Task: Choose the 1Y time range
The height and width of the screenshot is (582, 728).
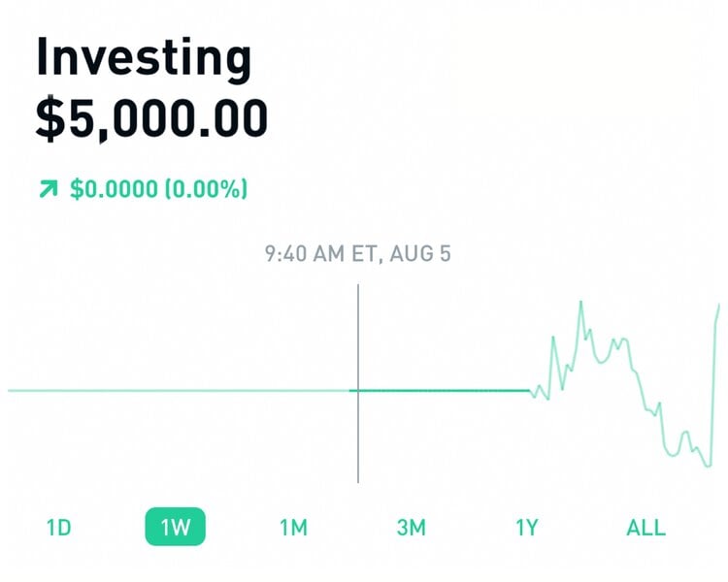Action: pyautogui.click(x=527, y=528)
